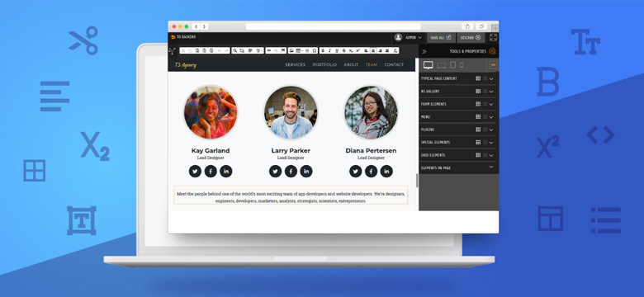Screen dimensions: 644x297
Task: Expand the Menu section chevron
Action: coord(491,117)
